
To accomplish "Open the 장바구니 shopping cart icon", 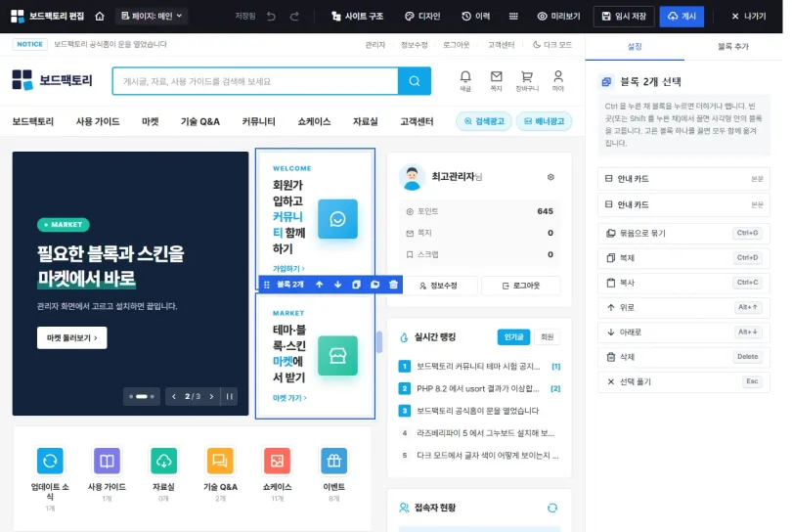I will [527, 80].
